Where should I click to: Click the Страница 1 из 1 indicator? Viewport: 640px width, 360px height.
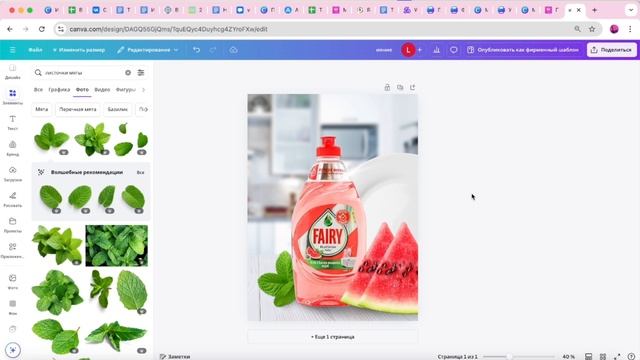coord(457,356)
